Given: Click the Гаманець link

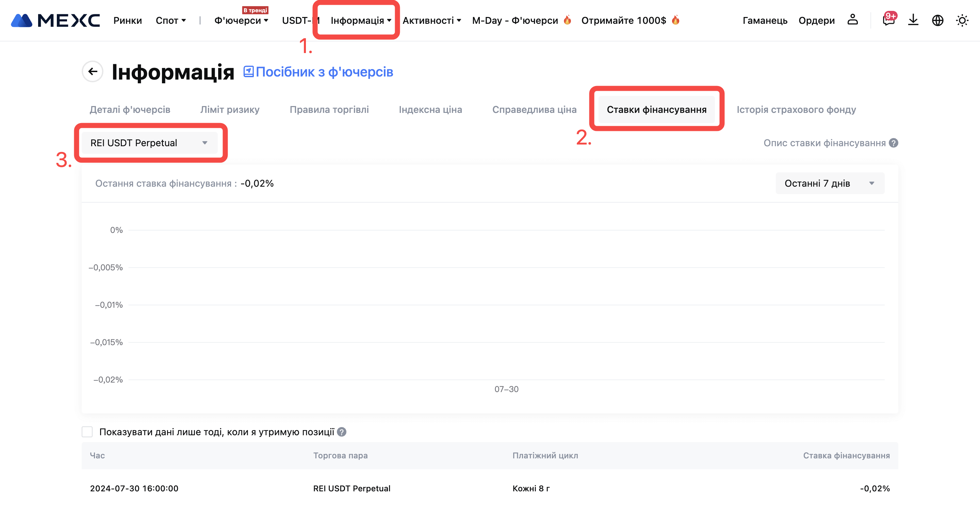Looking at the screenshot, I should (x=765, y=20).
